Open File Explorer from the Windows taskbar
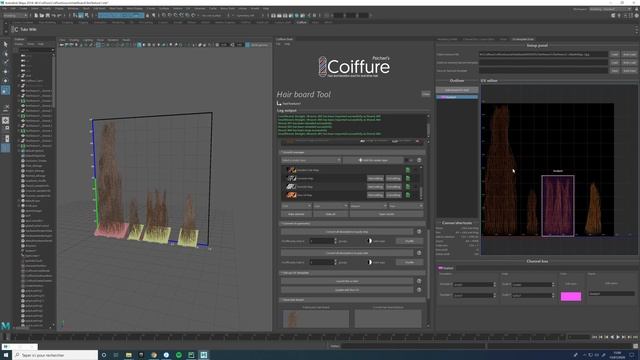 point(129,355)
